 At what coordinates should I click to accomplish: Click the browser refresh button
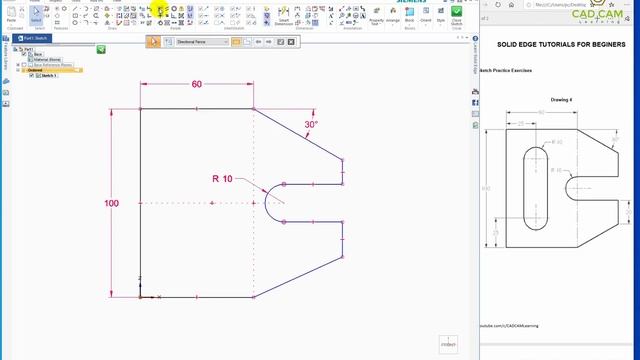click(x=498, y=5)
